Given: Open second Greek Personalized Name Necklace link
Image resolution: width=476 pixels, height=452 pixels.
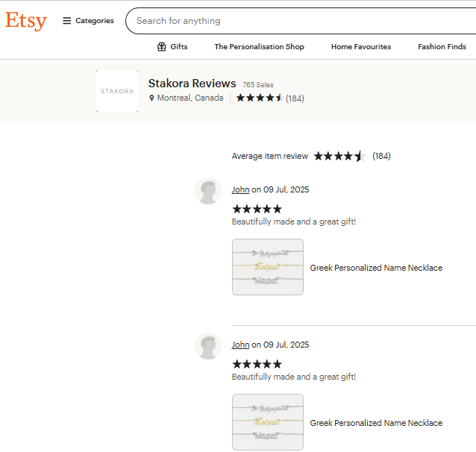Looking at the screenshot, I should [376, 423].
